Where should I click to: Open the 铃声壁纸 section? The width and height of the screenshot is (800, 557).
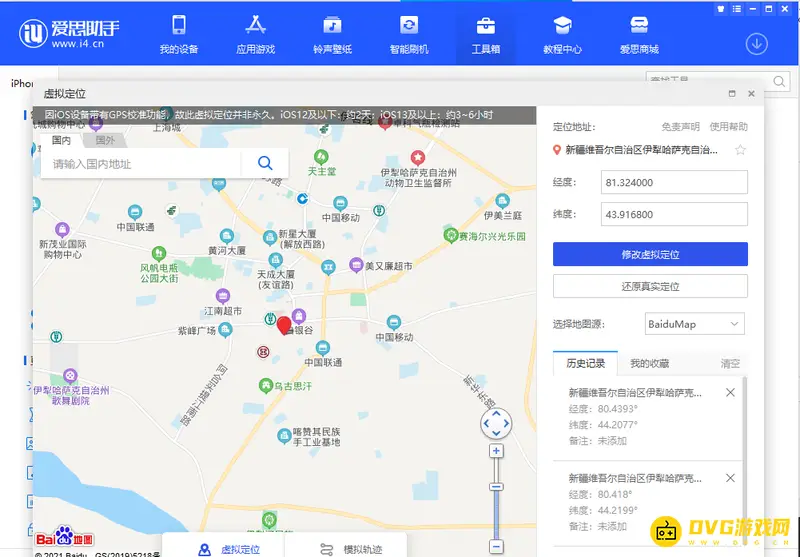pos(332,35)
